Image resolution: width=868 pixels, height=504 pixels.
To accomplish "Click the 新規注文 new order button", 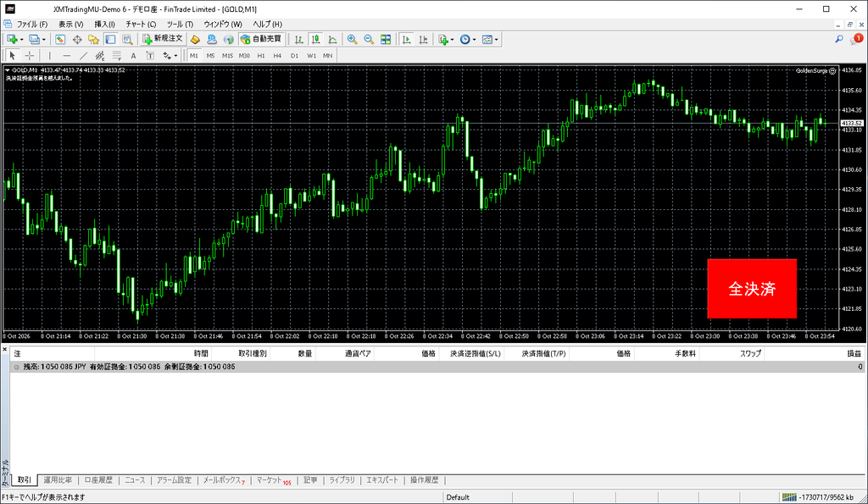I will click(162, 39).
